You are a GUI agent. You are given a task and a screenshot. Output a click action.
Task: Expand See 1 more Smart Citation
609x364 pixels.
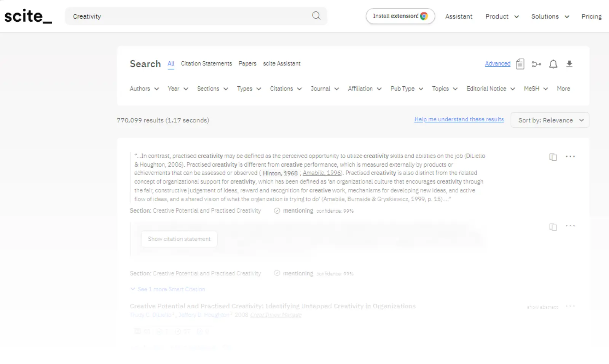(x=168, y=289)
